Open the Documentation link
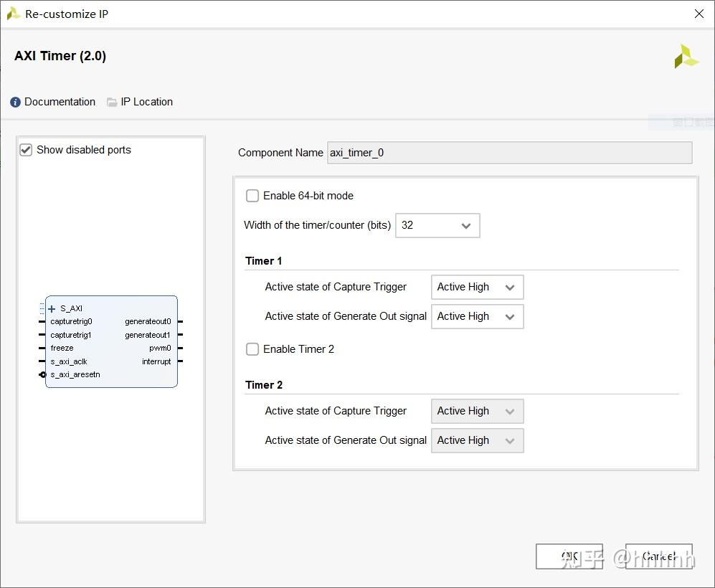This screenshot has height=588, width=715. [60, 102]
